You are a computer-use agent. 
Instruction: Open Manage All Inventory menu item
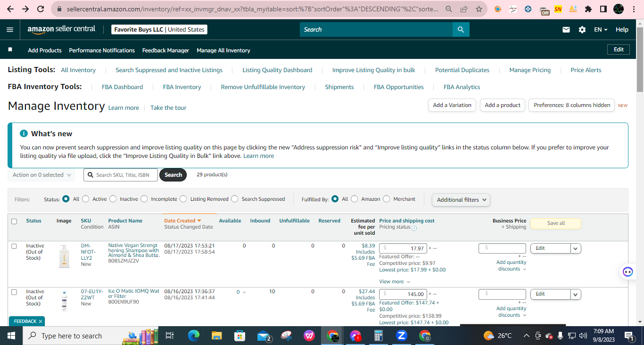(223, 50)
